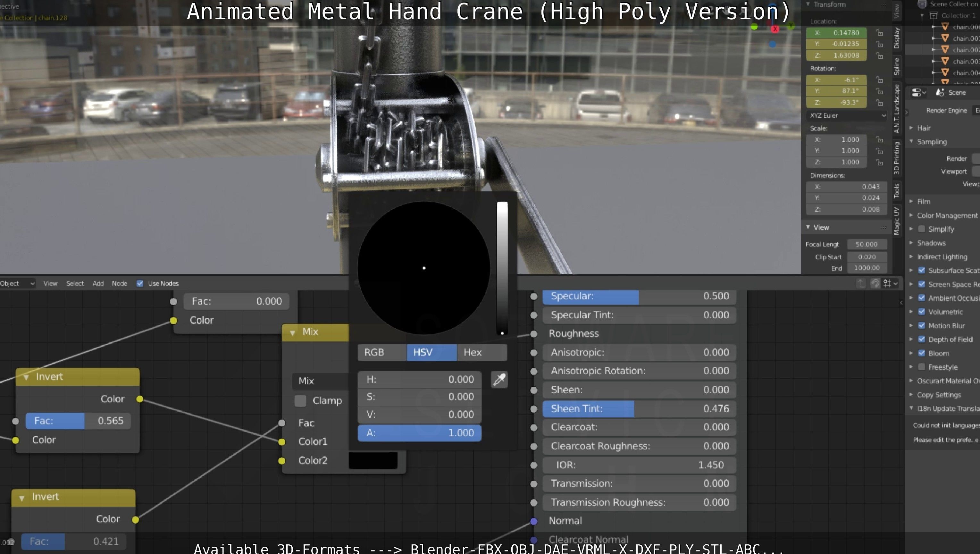Enable the Freestyle checkbox

(921, 367)
